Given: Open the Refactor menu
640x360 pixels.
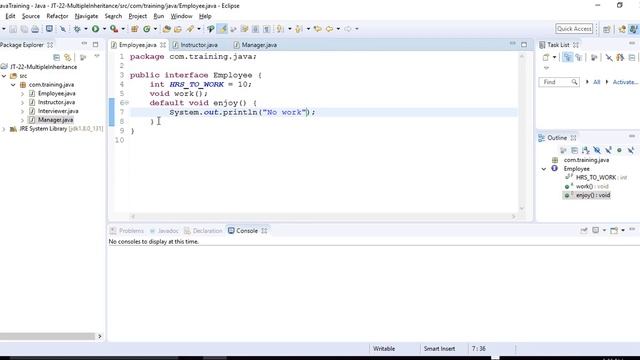Looking at the screenshot, I should pyautogui.click(x=57, y=16).
